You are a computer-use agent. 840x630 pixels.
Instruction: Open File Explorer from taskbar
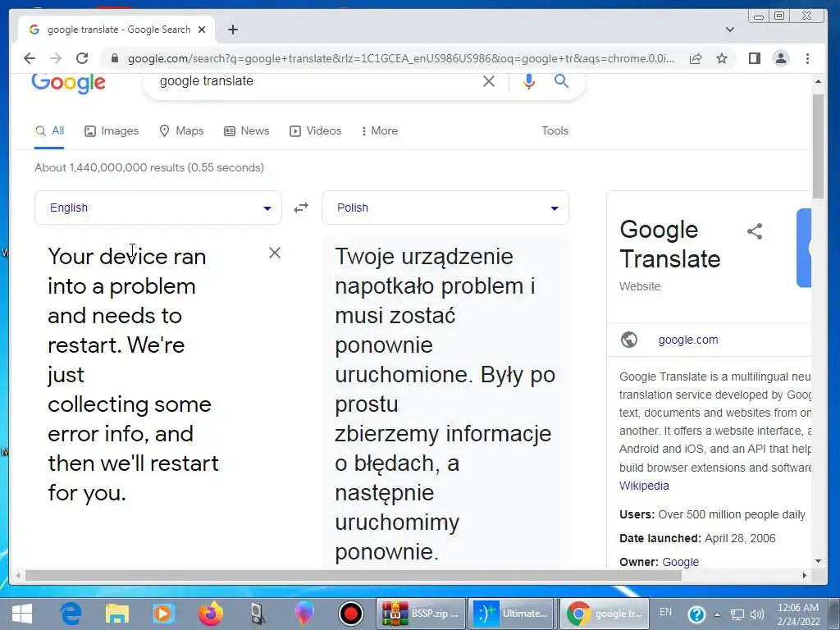[116, 614]
